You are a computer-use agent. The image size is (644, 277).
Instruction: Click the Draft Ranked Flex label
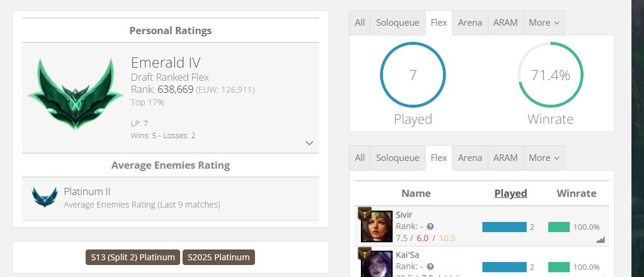(x=170, y=77)
